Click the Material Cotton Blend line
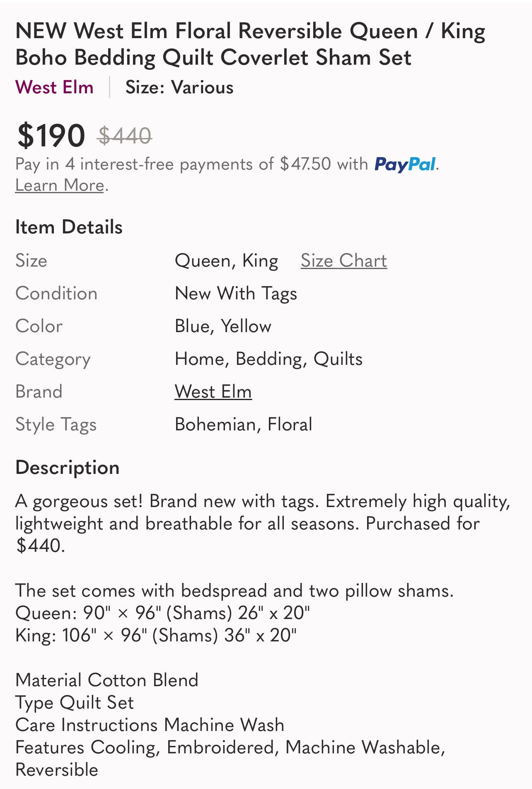The width and height of the screenshot is (532, 789). [107, 680]
